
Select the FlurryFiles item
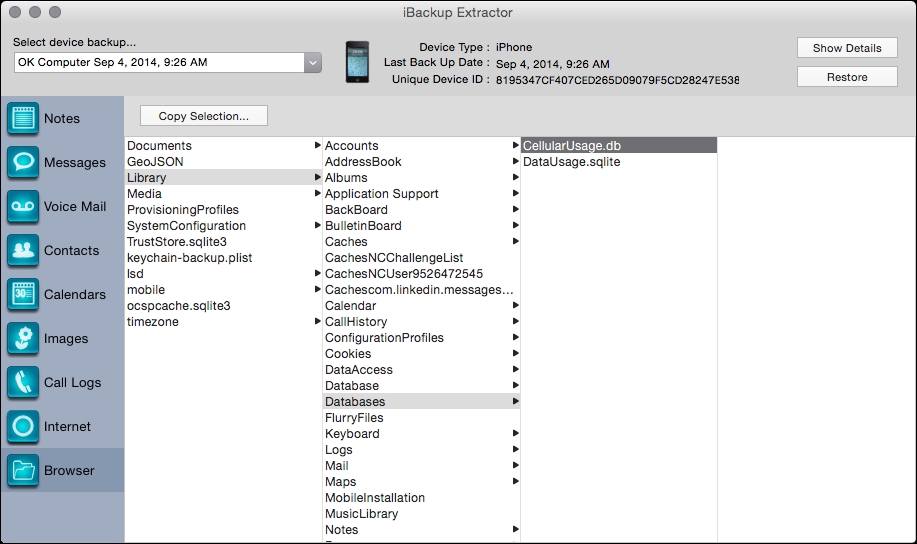[x=354, y=418]
